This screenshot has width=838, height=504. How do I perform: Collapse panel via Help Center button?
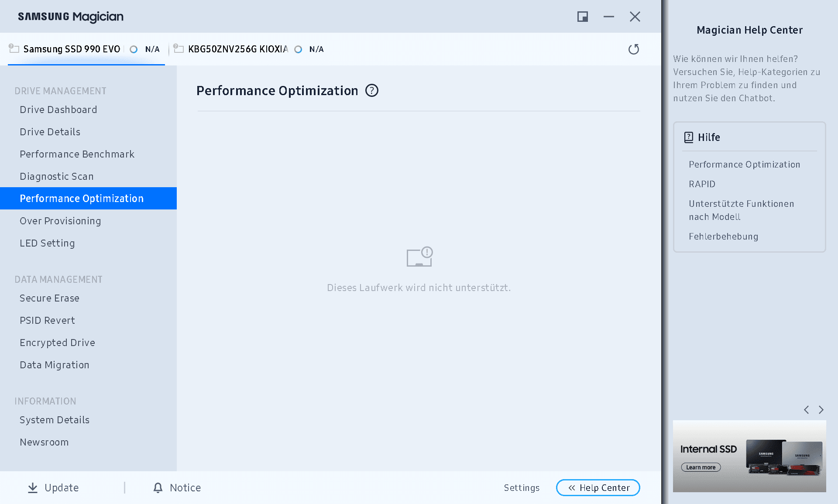point(598,488)
